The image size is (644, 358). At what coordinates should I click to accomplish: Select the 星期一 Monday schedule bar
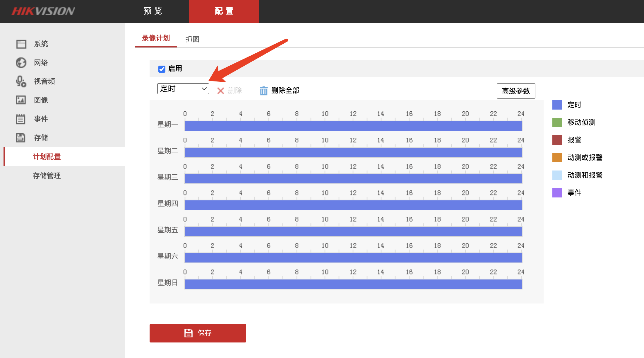353,126
